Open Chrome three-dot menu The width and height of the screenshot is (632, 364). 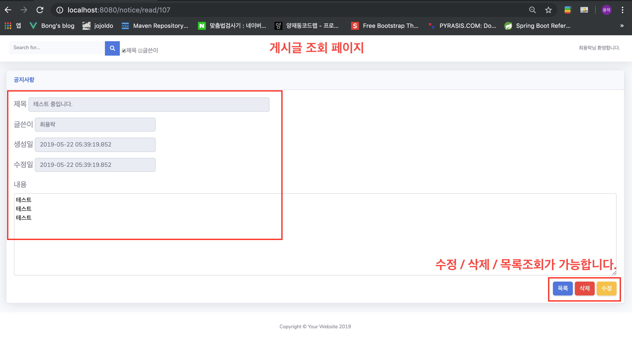622,10
